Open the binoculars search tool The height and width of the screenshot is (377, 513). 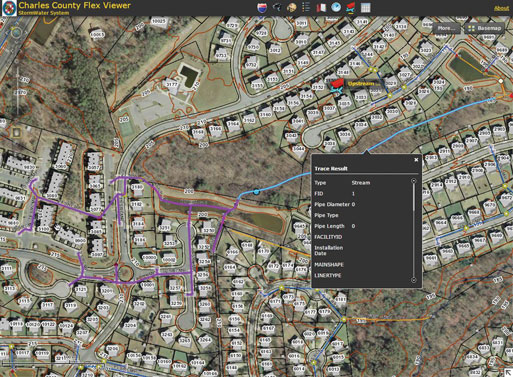[277, 7]
